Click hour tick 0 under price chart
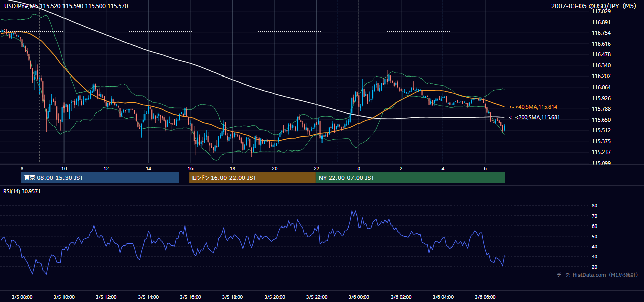 [359, 168]
